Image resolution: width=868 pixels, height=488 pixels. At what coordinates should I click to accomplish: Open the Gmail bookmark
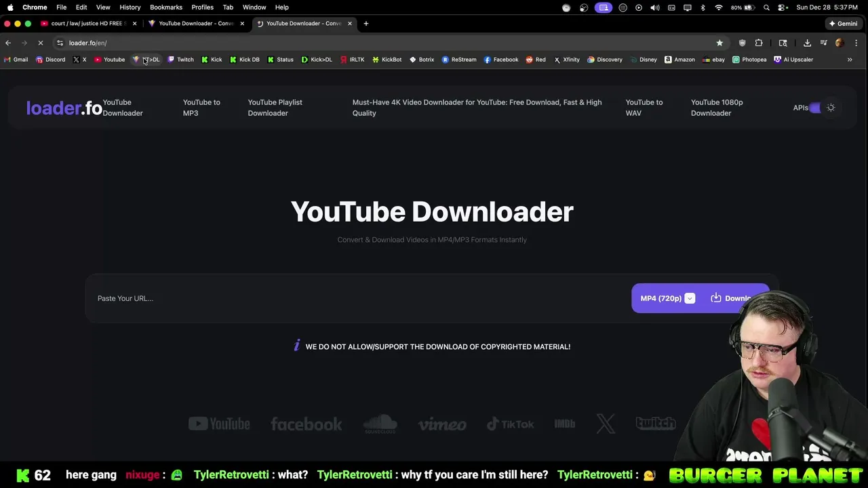click(16, 60)
